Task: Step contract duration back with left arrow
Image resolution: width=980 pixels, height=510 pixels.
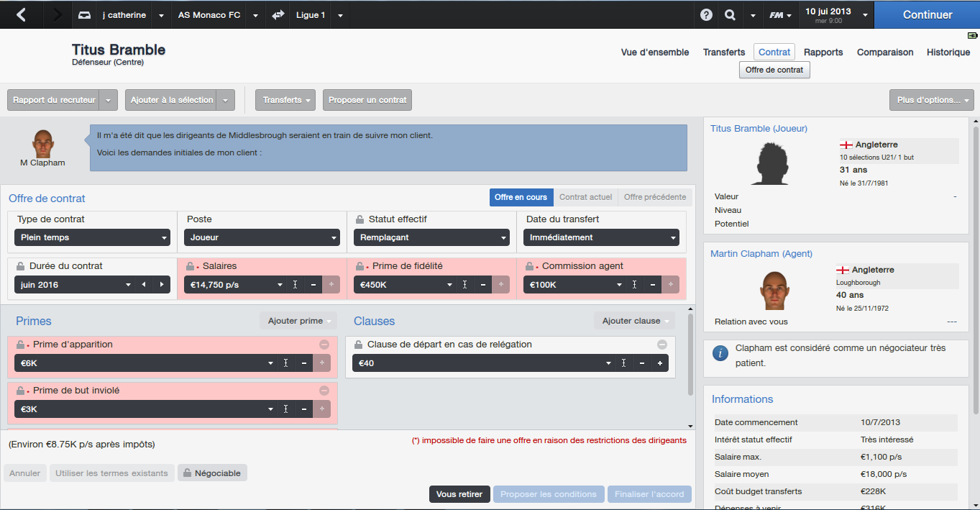Action: click(x=144, y=285)
